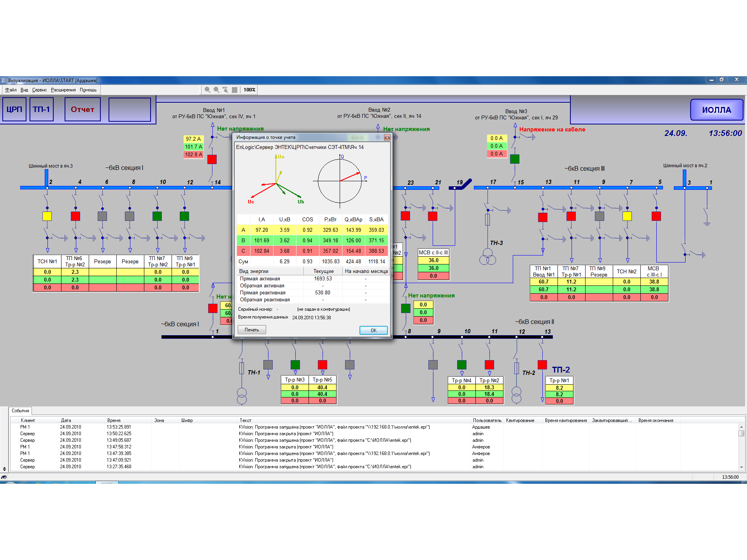
Task: Click the TH-3 voltage transformer symbol
Action: [x=487, y=257]
